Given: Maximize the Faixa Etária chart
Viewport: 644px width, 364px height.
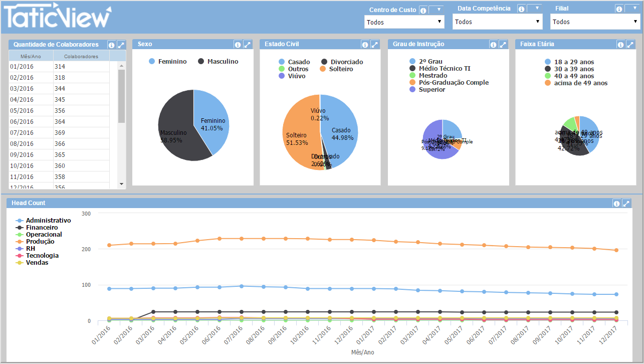Looking at the screenshot, I should pos(630,45).
